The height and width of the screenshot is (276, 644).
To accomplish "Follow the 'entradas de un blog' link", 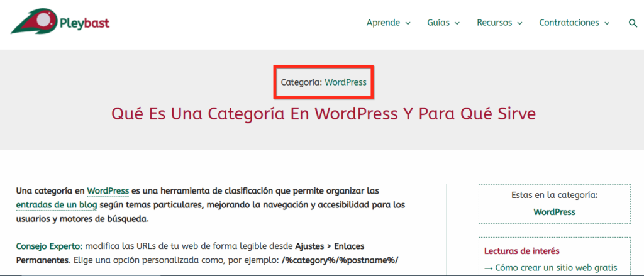I will (x=57, y=204).
